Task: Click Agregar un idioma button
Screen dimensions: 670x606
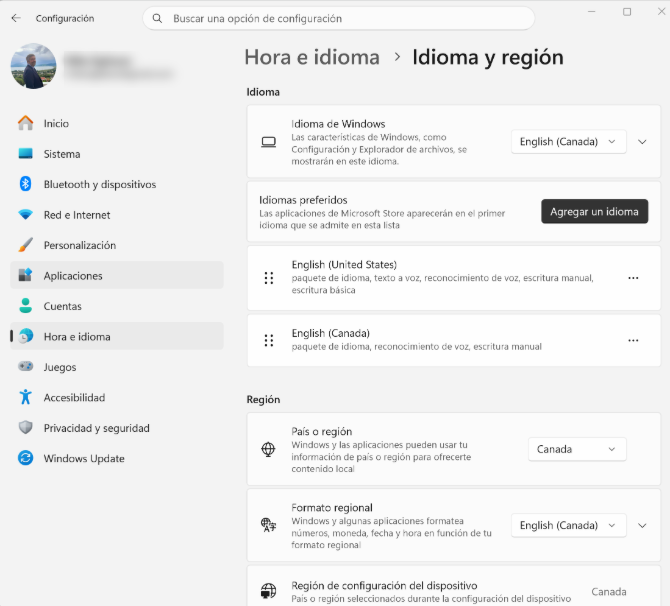Action: pyautogui.click(x=594, y=212)
